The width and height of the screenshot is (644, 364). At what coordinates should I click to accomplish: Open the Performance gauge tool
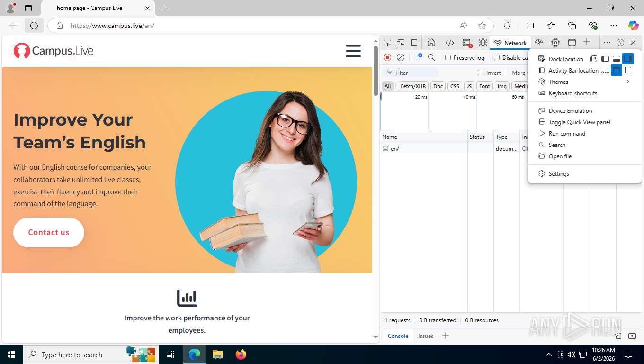[x=538, y=43]
